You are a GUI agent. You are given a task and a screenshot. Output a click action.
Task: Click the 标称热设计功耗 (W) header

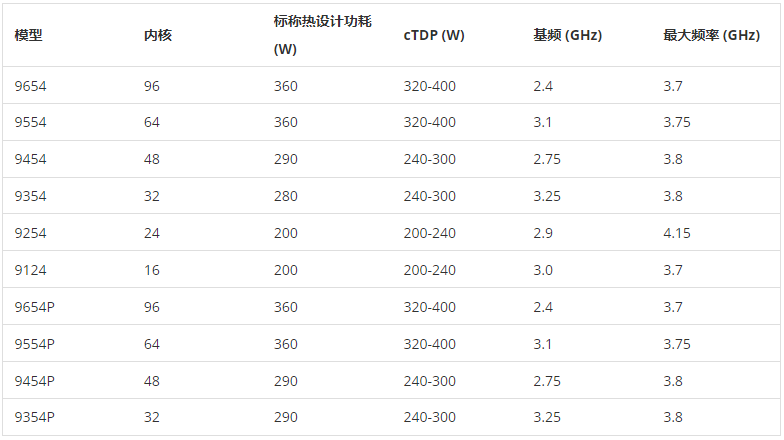(322, 35)
